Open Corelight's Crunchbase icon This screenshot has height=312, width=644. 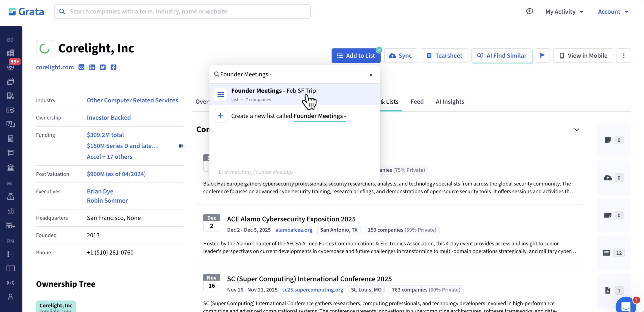pyautogui.click(x=81, y=67)
